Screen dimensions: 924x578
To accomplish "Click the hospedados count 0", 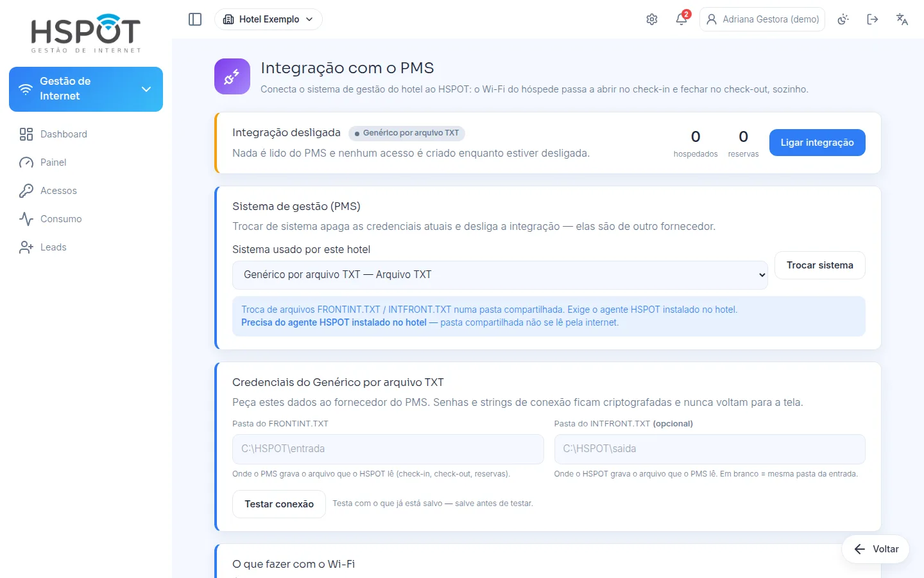I will click(696, 137).
